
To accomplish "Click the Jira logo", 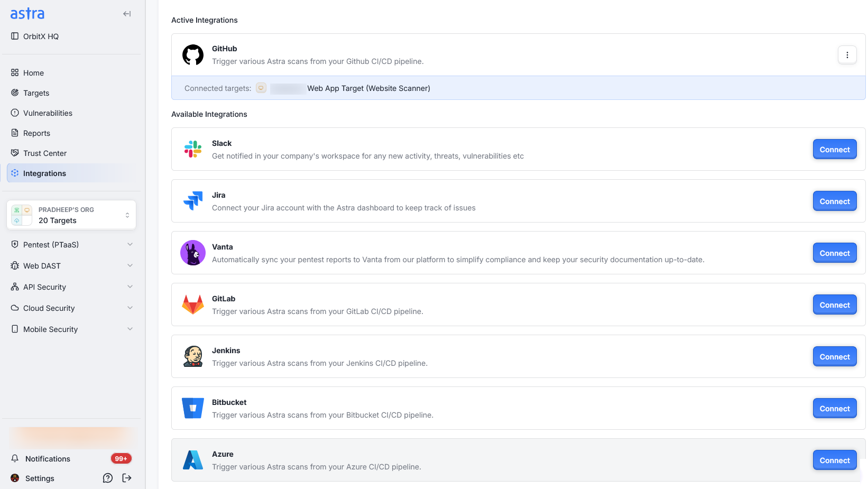I will (193, 201).
